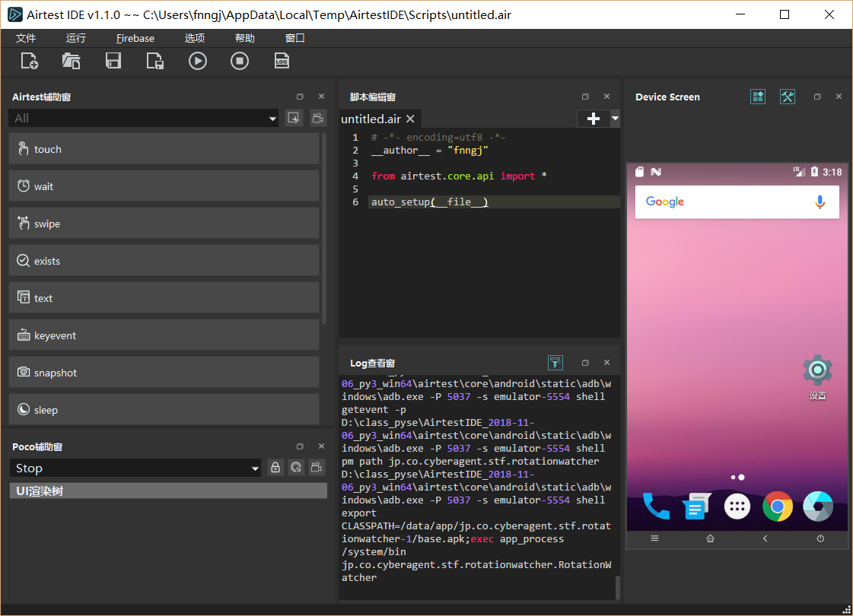
Task: Open the Poco mode 'Stop' dropdown
Action: pyautogui.click(x=256, y=468)
